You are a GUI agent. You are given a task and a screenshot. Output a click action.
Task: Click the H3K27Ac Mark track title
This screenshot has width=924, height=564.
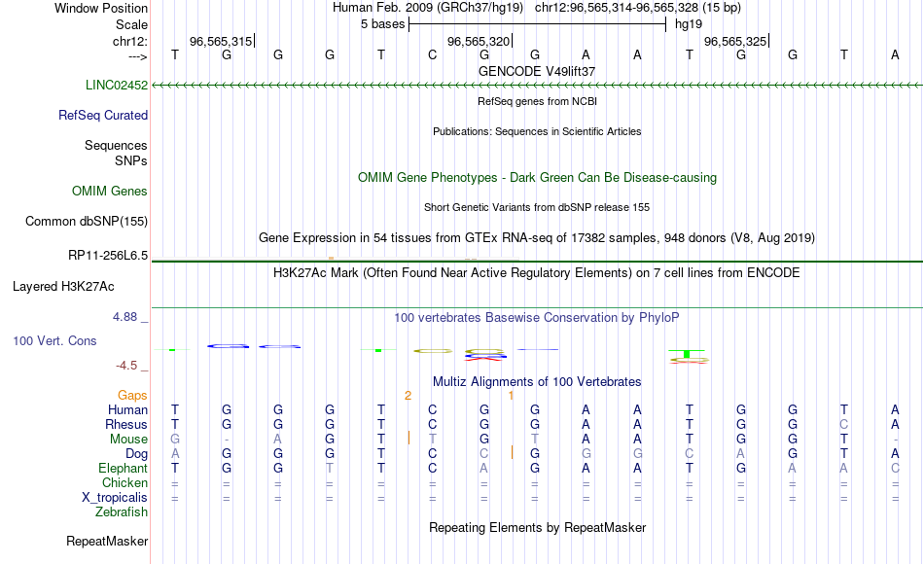point(537,273)
